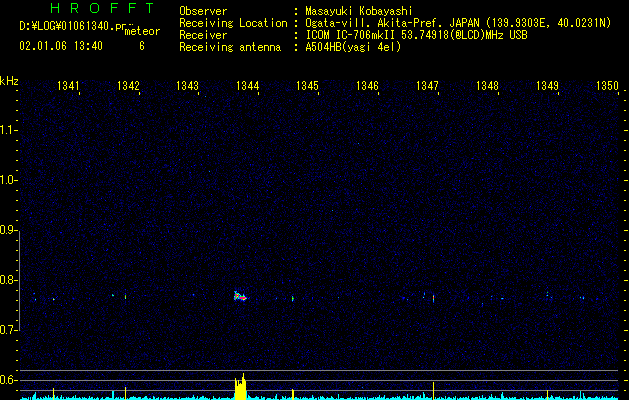
Task: Click the small echo just before 1345
Action: (x=293, y=298)
